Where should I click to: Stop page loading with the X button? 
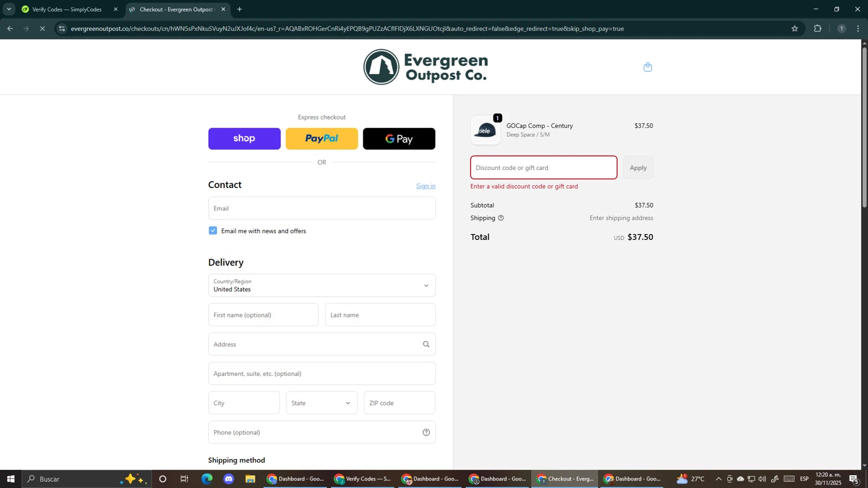point(42,28)
